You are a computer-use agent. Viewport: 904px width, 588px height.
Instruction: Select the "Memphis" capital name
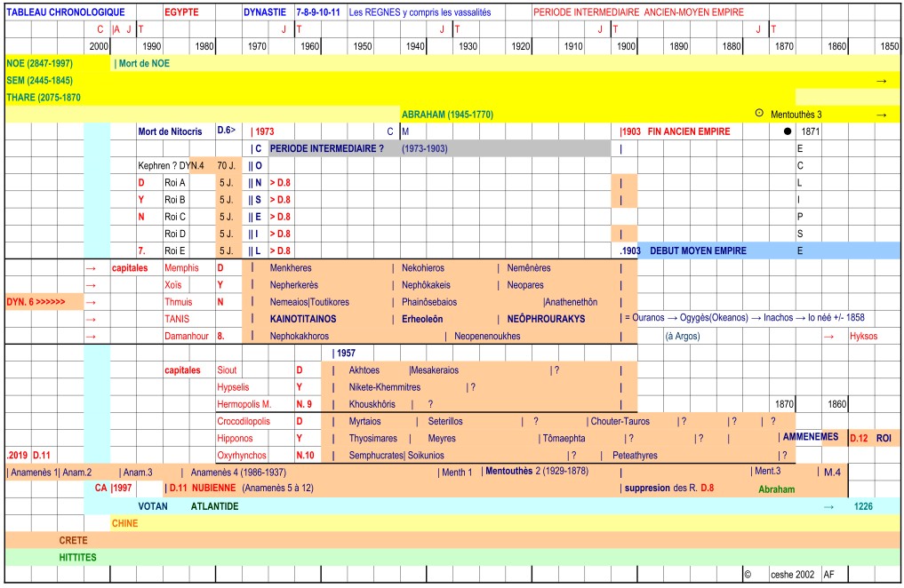click(181, 268)
